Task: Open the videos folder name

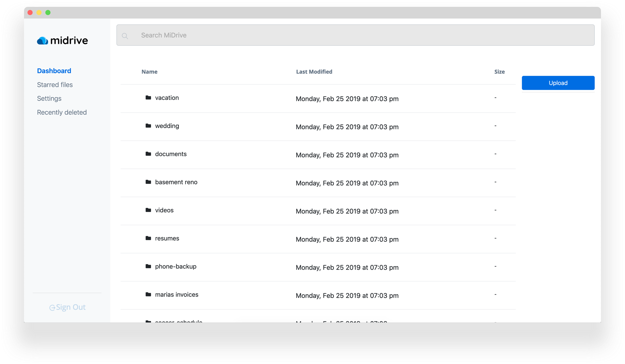Action: point(164,210)
